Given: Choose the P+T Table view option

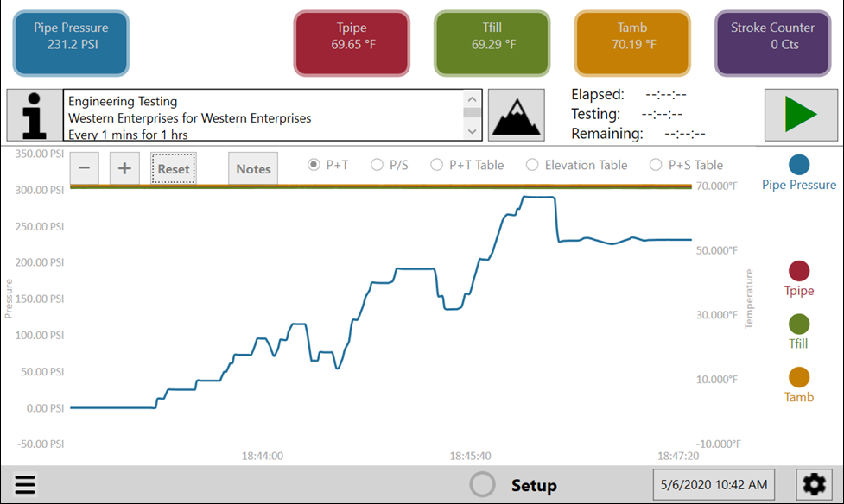Looking at the screenshot, I should 437,165.
